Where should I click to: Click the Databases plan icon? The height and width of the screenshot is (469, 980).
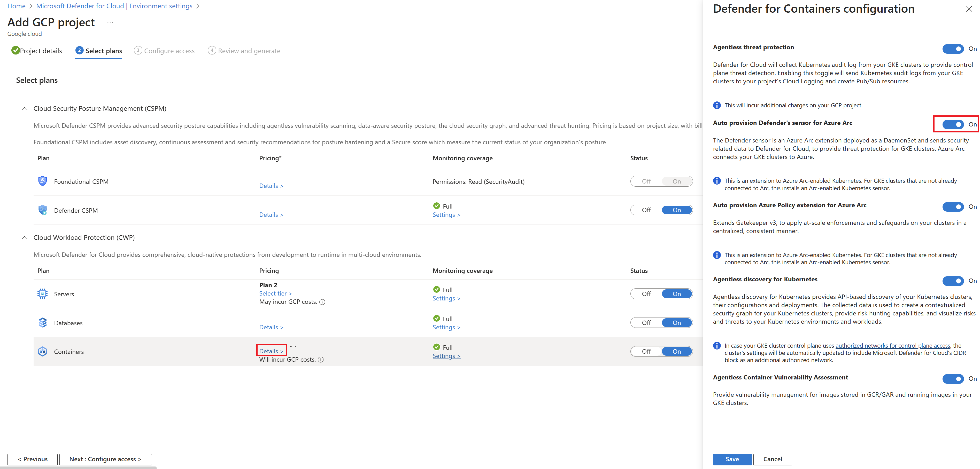coord(42,323)
